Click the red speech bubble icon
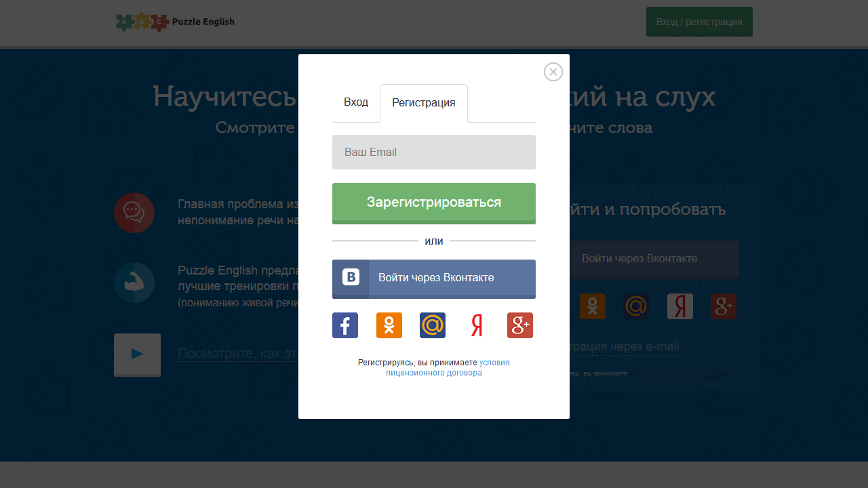The image size is (868, 488). pyautogui.click(x=134, y=213)
